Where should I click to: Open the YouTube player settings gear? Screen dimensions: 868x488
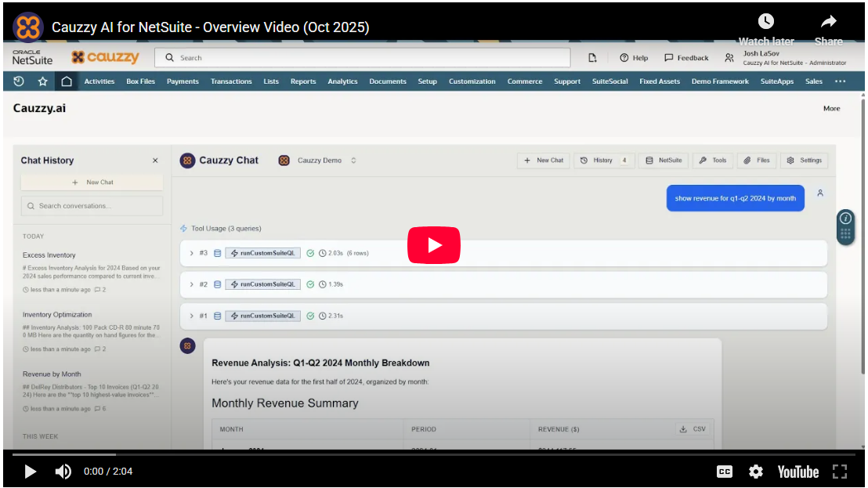tap(755, 472)
